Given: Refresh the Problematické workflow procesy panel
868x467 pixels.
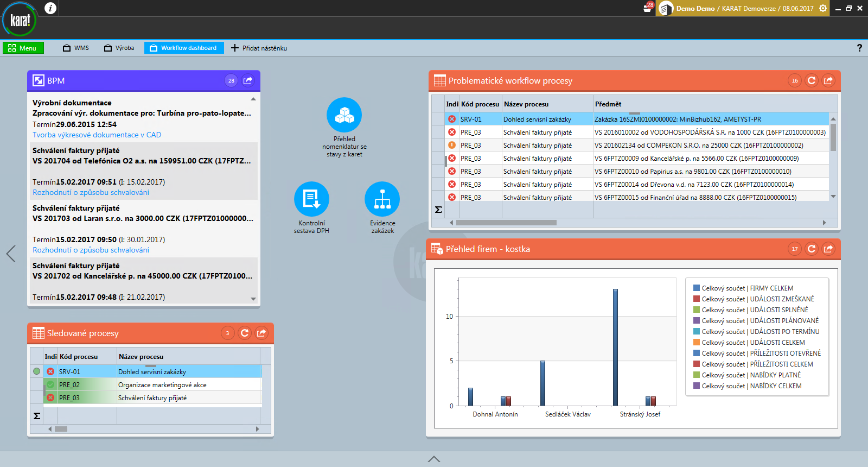Looking at the screenshot, I should (812, 81).
